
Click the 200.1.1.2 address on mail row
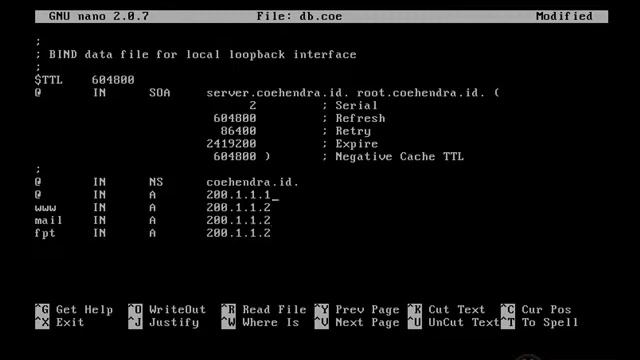(238, 220)
